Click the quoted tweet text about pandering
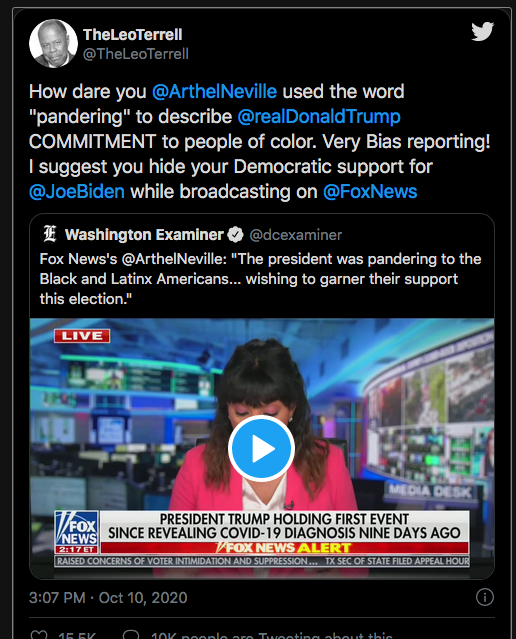 (260, 279)
